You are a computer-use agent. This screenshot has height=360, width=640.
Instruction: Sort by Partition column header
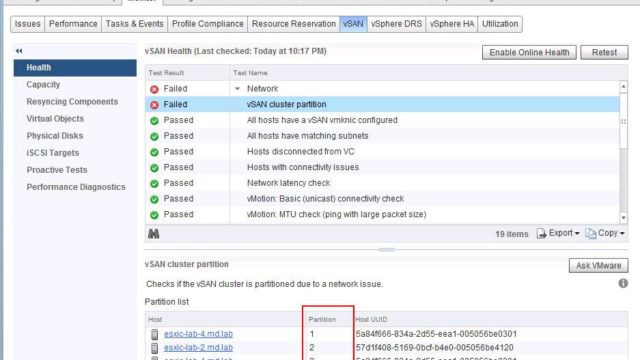tap(328, 319)
